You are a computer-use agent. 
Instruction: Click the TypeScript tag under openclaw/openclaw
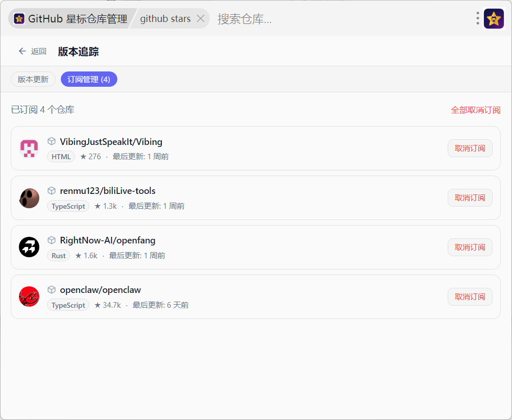coord(68,305)
